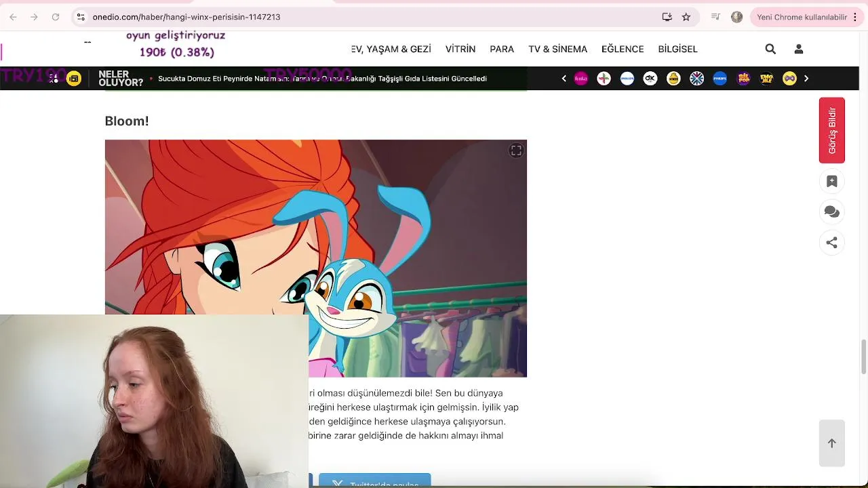
Task: Expand Bloom image with fullscreen icon
Action: [516, 150]
